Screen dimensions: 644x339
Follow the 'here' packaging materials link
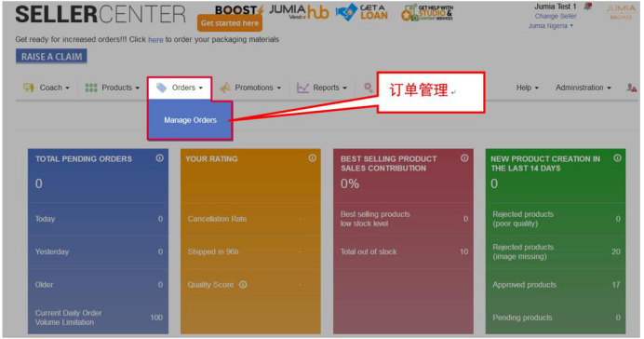(155, 40)
